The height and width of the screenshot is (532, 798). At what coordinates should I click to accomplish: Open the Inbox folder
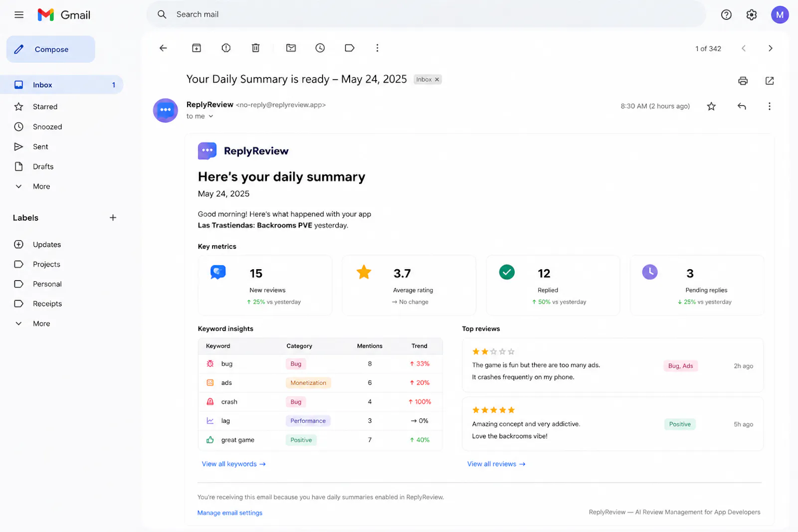pos(62,85)
